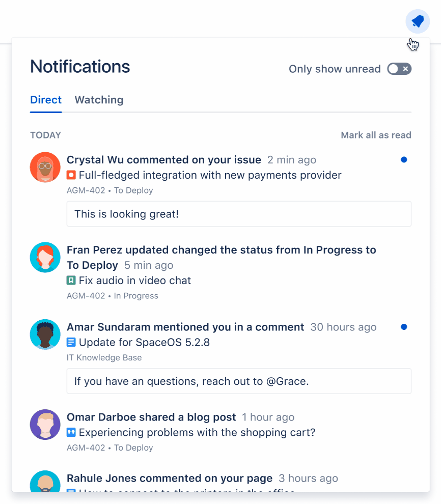
Task: Click green story icon beside Fix audio
Action: click(71, 281)
